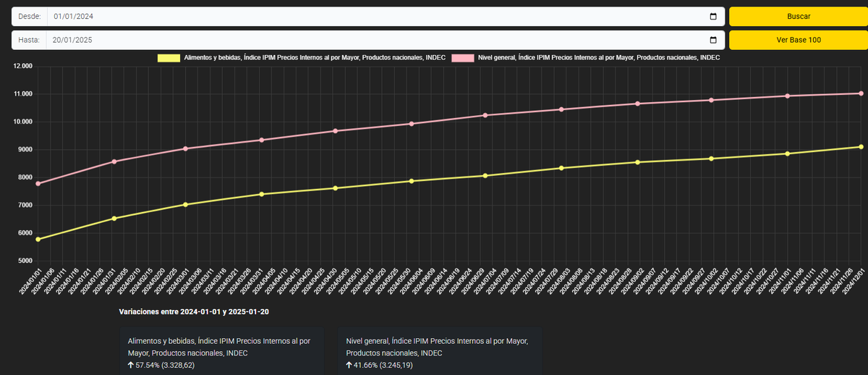Select pink Nivel general point for December 2024
868x375 pixels.
coord(861,93)
